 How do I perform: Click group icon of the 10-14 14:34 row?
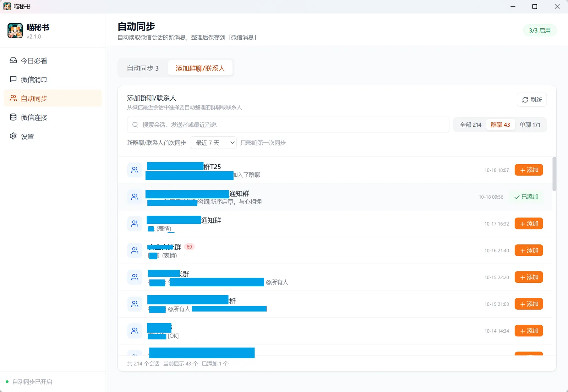135,331
